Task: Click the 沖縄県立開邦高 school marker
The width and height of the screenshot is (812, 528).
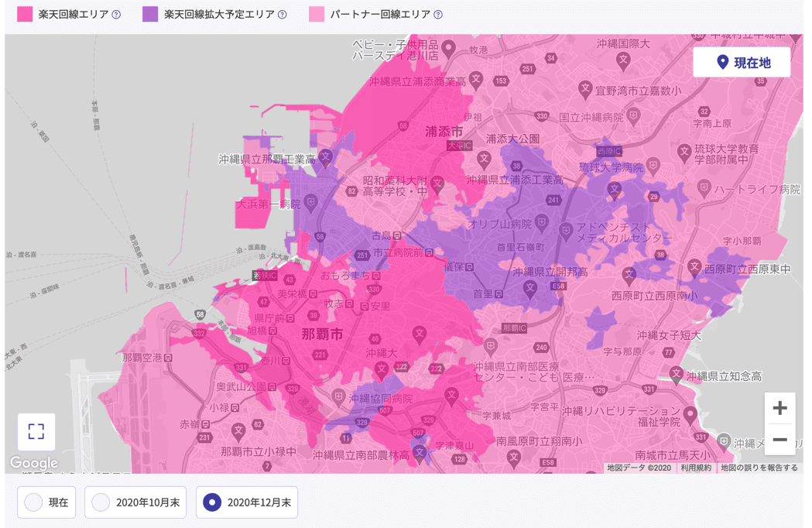Action: point(529,288)
